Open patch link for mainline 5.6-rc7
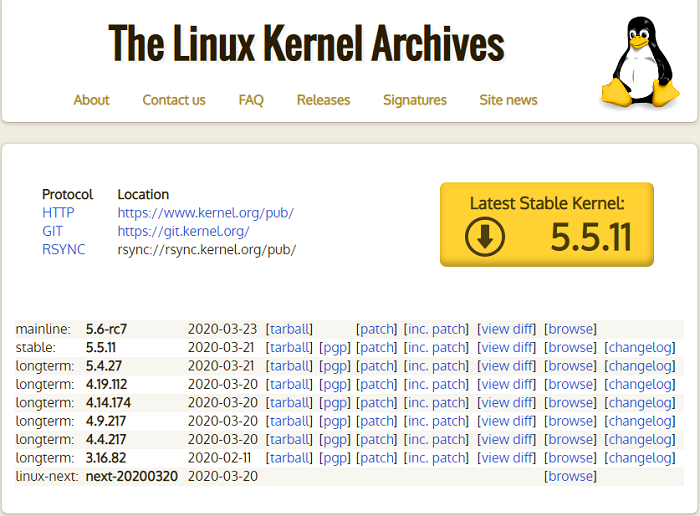Screen dimensions: 700x516 coord(377,329)
